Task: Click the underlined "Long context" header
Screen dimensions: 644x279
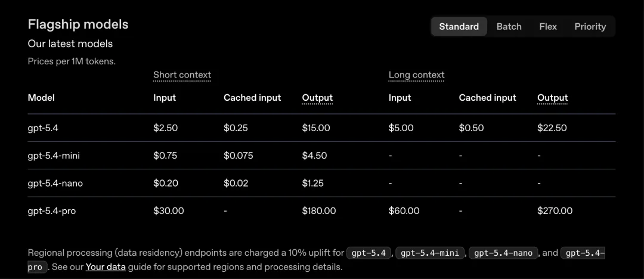Action: coord(416,75)
